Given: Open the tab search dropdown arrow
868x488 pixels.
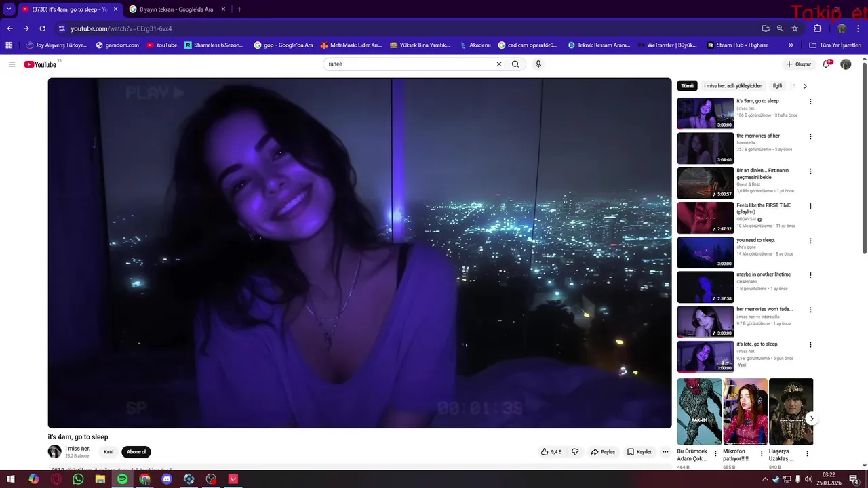Looking at the screenshot, I should tap(9, 9).
